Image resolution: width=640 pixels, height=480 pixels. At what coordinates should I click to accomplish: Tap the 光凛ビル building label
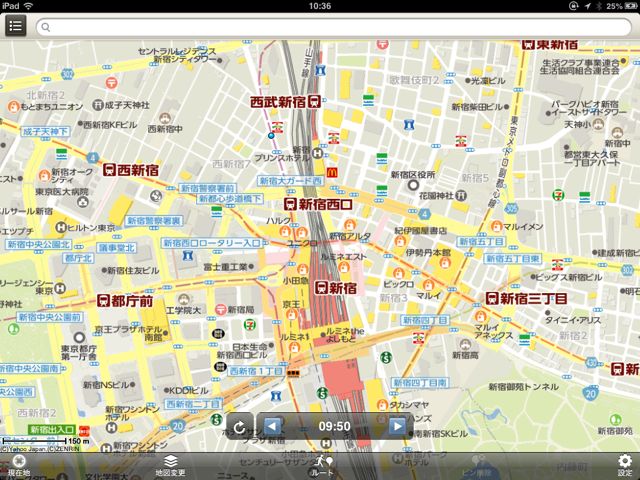(488, 80)
